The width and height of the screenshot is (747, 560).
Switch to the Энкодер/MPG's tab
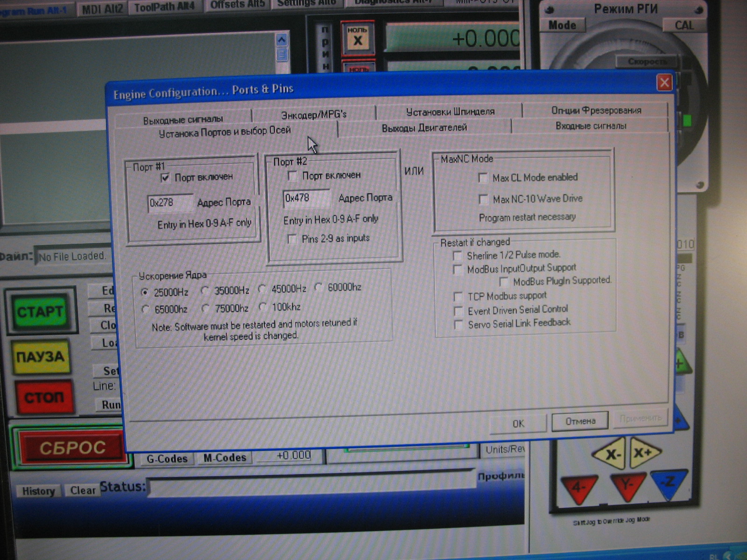314,114
